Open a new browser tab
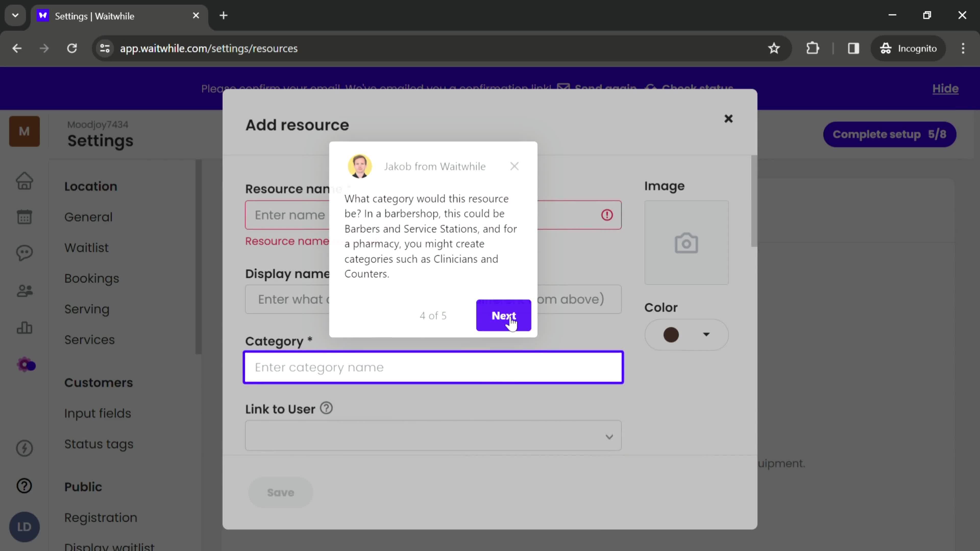 [x=224, y=16]
